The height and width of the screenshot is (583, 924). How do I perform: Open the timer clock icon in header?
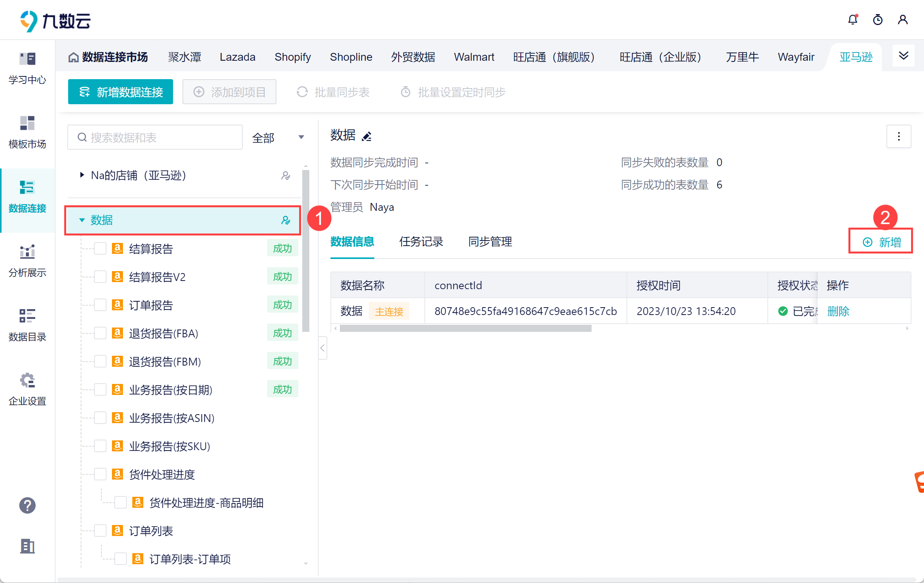877,20
